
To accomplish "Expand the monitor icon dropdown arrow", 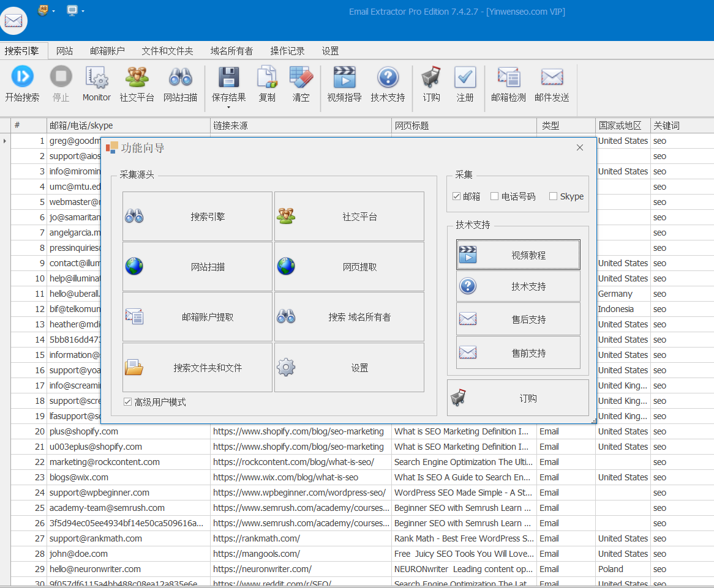I will 83,11.
